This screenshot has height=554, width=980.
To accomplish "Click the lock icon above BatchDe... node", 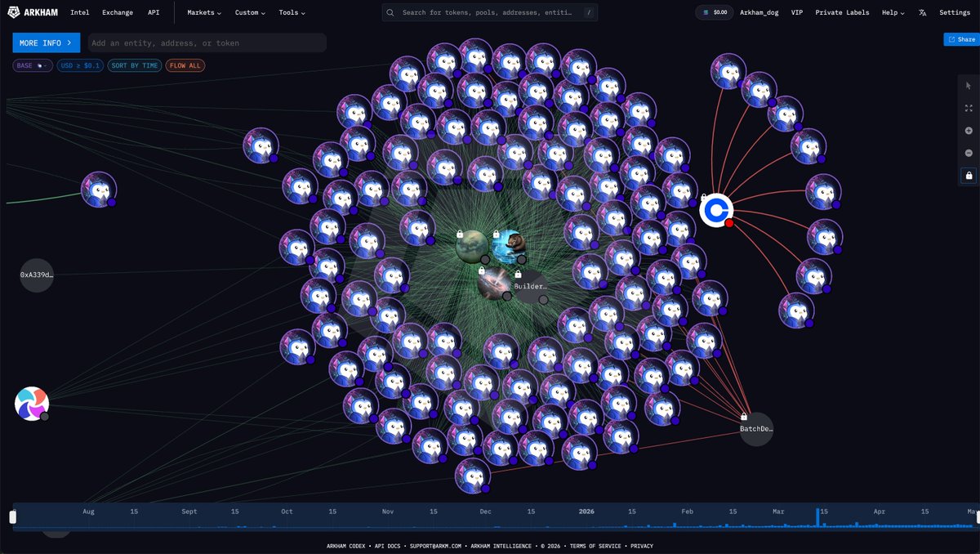I will [744, 416].
